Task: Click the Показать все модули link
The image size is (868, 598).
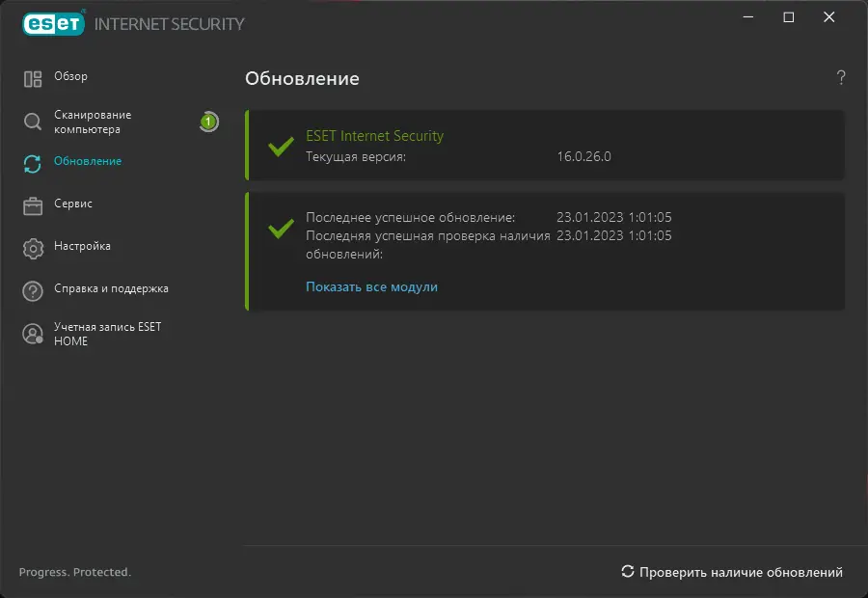Action: click(x=371, y=286)
